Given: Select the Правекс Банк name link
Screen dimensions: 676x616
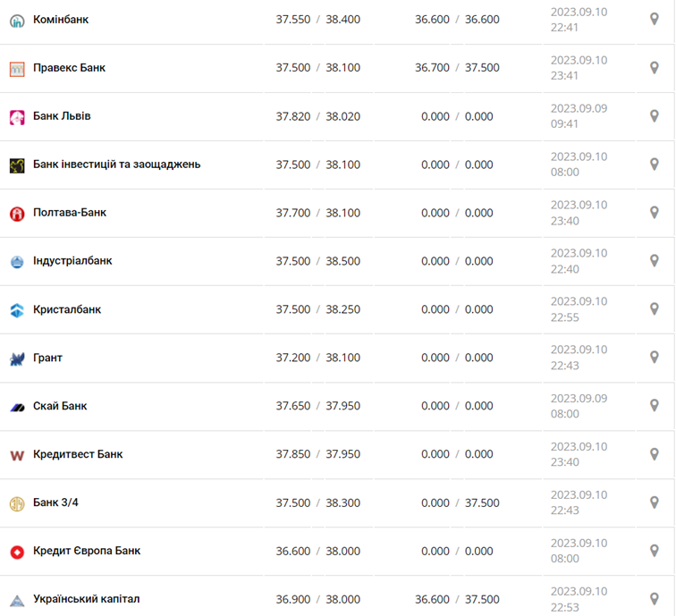Looking at the screenshot, I should tap(69, 68).
